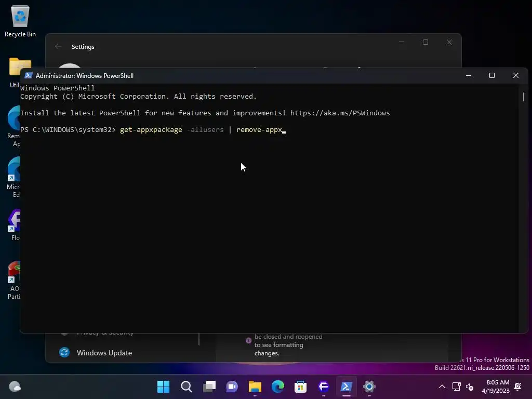The height and width of the screenshot is (399, 532).
Task: Maximize the PowerShell window
Action: (x=492, y=75)
